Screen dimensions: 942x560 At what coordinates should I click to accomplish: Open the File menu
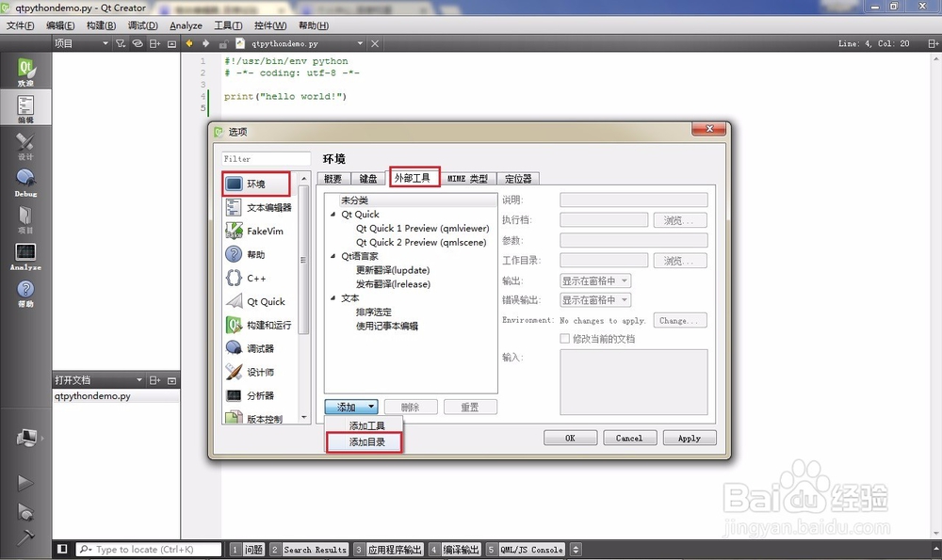tap(20, 25)
